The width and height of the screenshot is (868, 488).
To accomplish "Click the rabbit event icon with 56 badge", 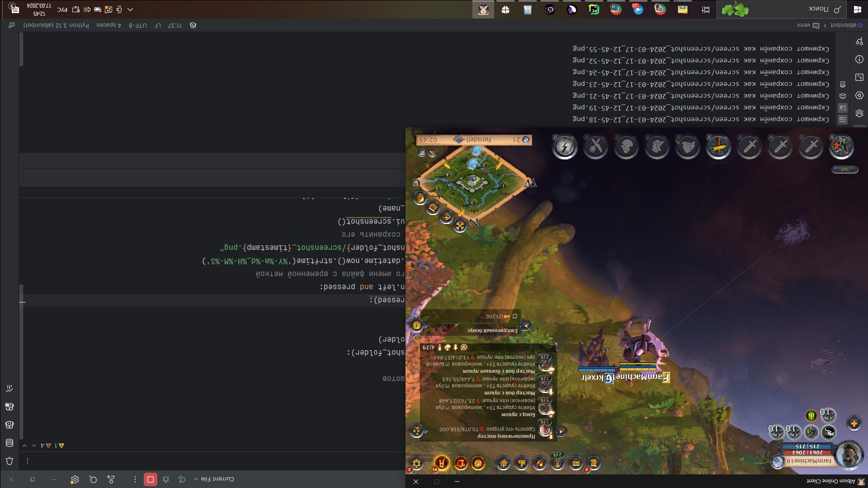I will 442,463.
